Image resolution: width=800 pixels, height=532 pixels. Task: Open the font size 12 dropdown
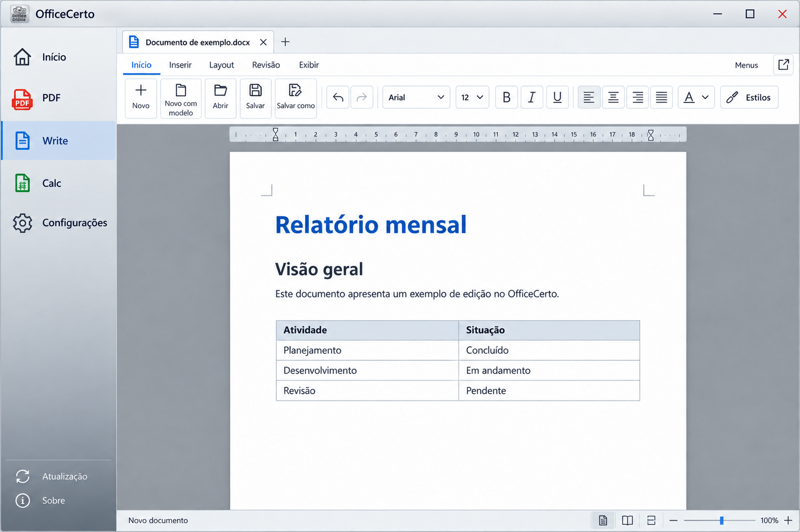pyautogui.click(x=472, y=97)
